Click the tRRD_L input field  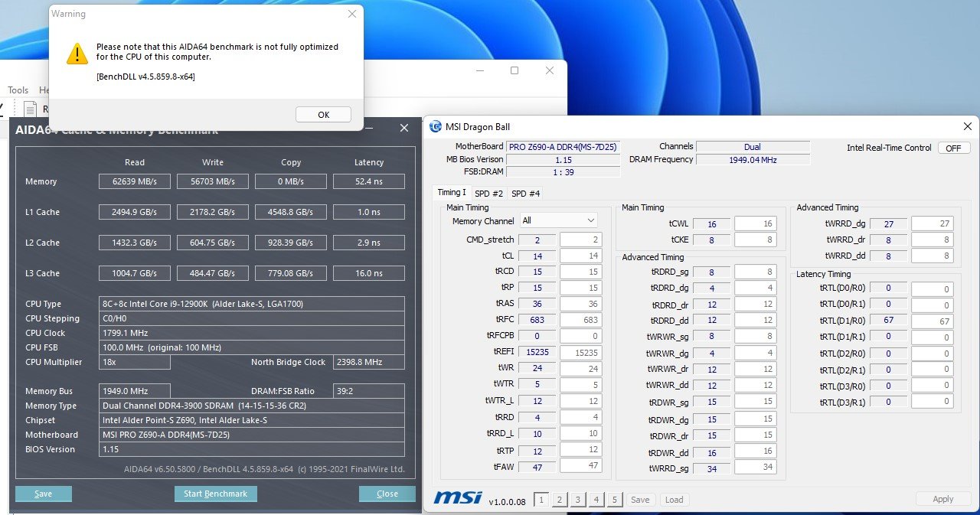pos(580,433)
